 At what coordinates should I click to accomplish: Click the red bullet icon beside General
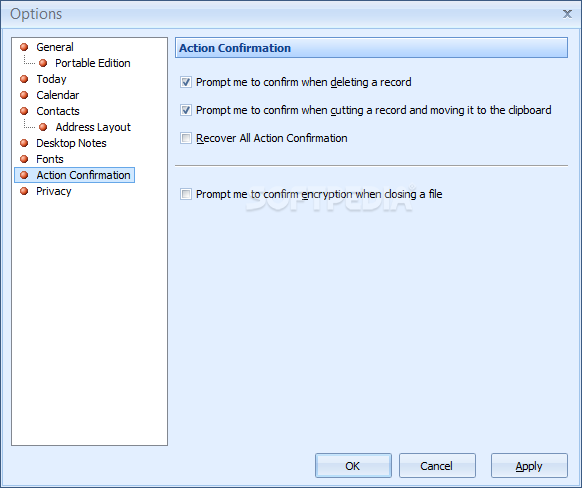click(x=24, y=47)
